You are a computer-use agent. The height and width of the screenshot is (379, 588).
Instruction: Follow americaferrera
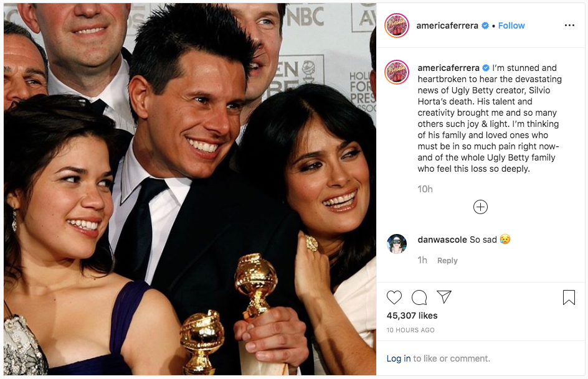[x=511, y=26]
